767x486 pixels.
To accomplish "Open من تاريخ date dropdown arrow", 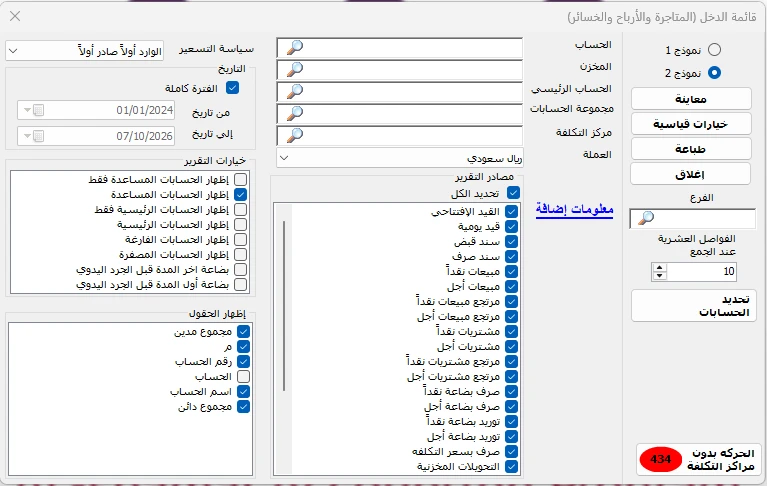I will [x=27, y=110].
